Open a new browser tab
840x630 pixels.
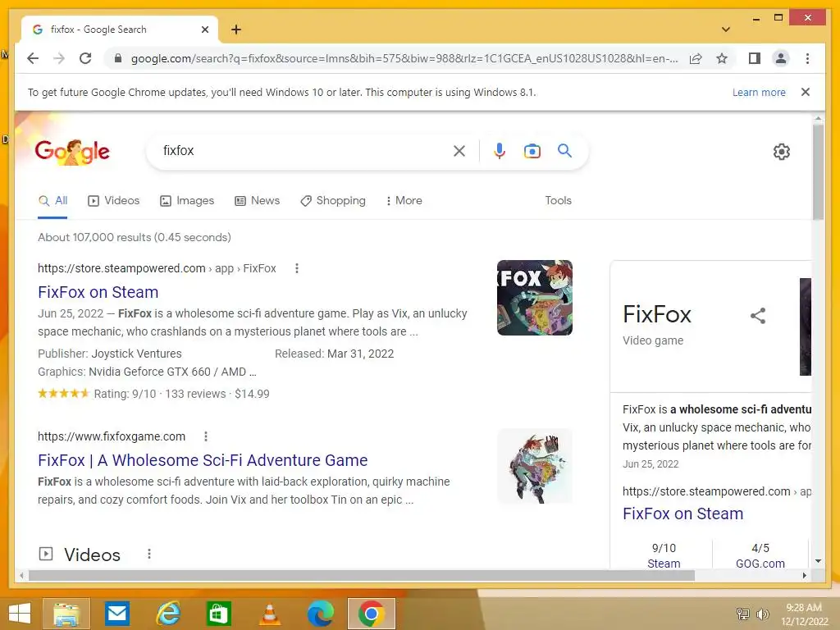pyautogui.click(x=236, y=30)
